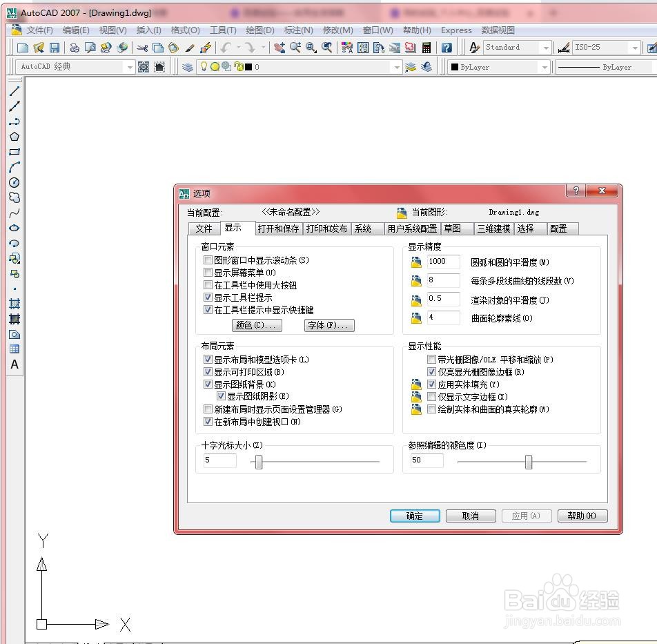Select the Polygon draw tool

coord(14,137)
